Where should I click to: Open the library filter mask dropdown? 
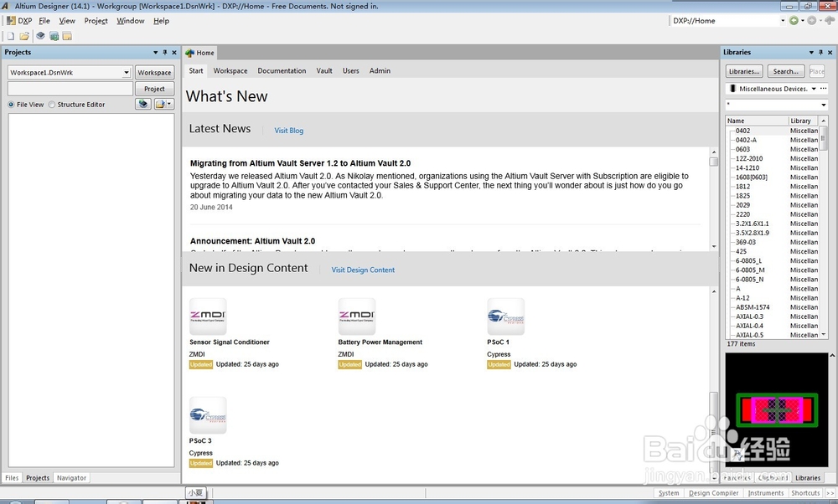tap(824, 105)
